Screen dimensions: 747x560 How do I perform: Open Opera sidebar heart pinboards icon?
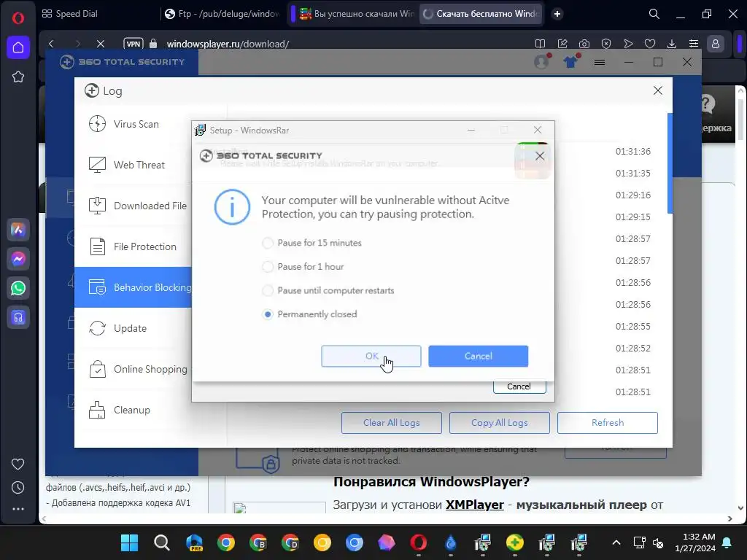tap(18, 464)
